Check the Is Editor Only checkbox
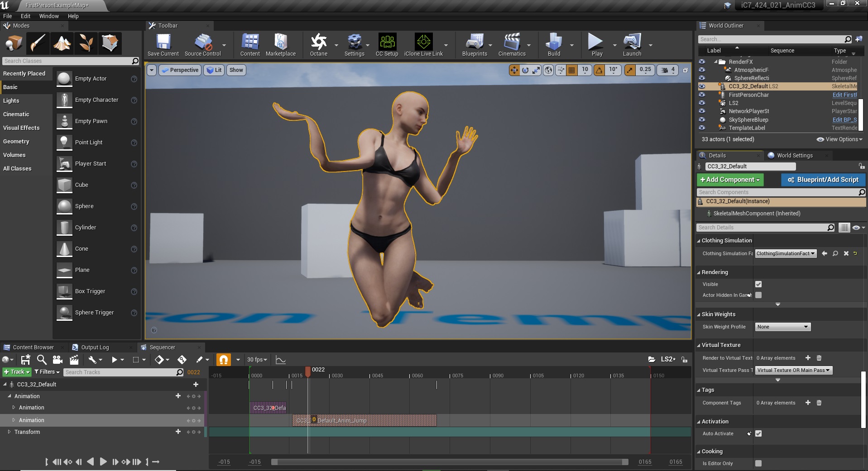This screenshot has height=471, width=868. coord(758,463)
